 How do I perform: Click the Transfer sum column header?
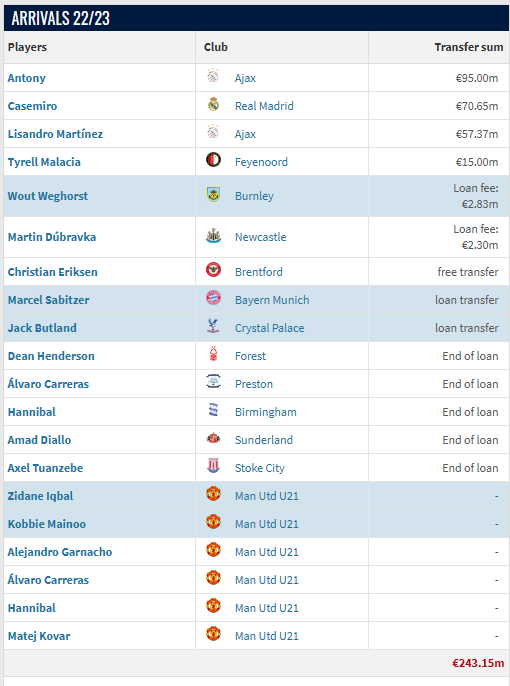coord(468,47)
